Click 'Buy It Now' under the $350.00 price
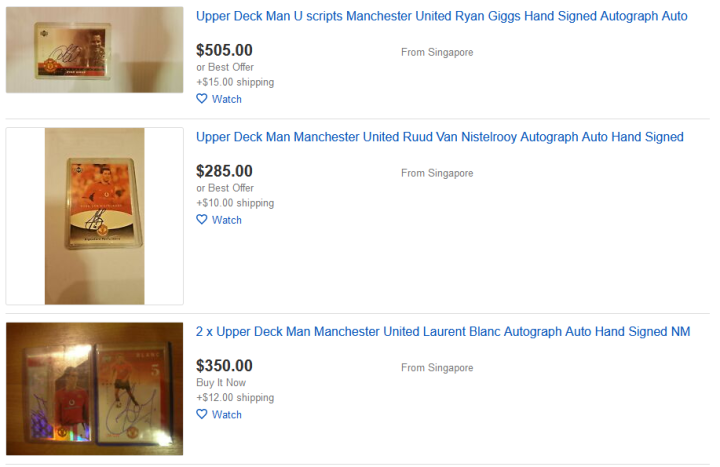This screenshot has height=467, width=720. click(x=221, y=383)
